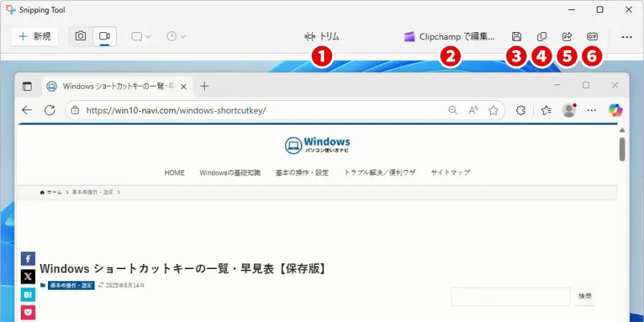Click the トリム (Trim) button
Screen dimensions: 644x322
[x=322, y=36]
